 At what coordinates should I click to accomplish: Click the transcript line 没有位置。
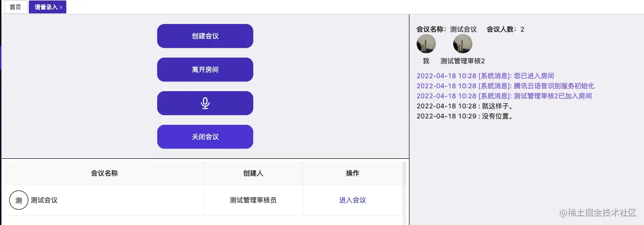pos(465,116)
